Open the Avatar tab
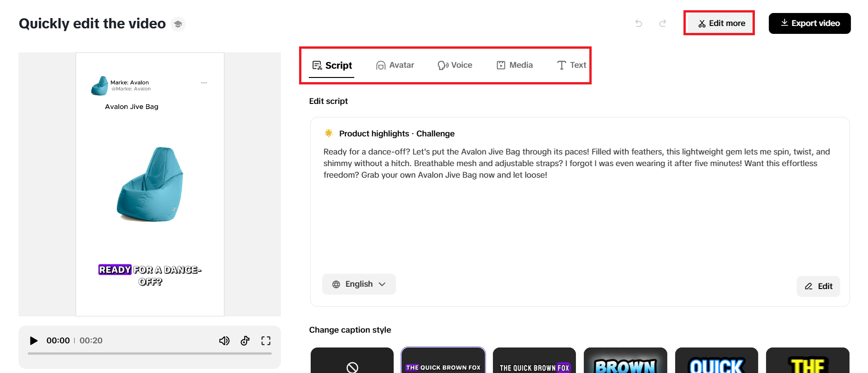The width and height of the screenshot is (868, 373). pos(395,65)
